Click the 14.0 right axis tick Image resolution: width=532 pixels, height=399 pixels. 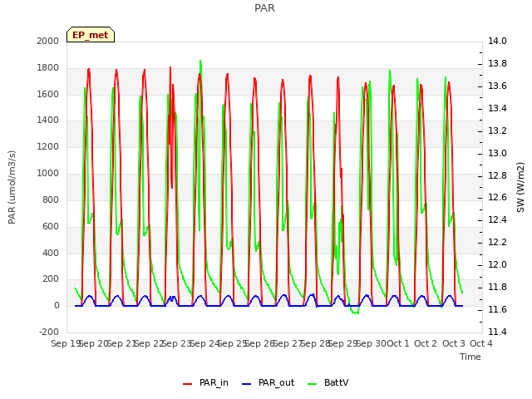(497, 41)
